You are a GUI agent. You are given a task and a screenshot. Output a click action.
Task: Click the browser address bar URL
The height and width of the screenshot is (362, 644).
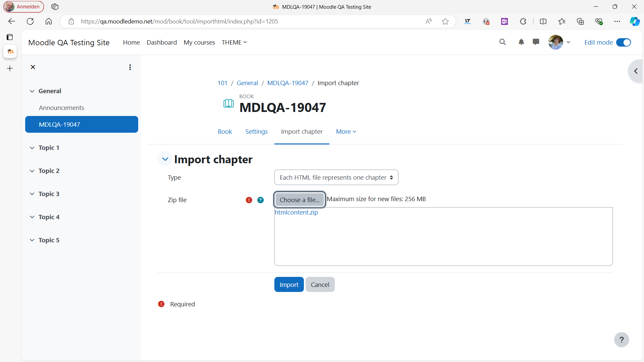click(x=179, y=21)
